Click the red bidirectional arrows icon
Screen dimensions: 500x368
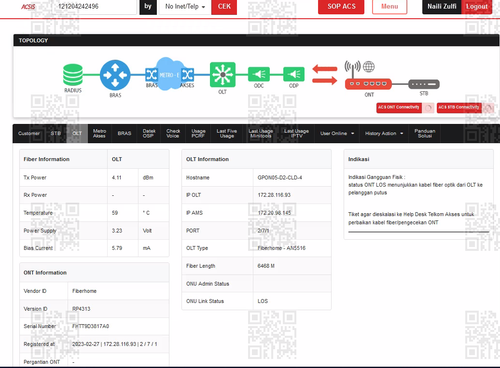[325, 75]
